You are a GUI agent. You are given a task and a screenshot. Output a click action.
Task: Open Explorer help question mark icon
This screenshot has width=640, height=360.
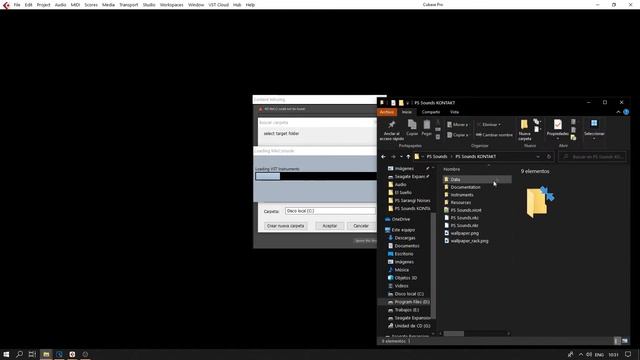626,112
